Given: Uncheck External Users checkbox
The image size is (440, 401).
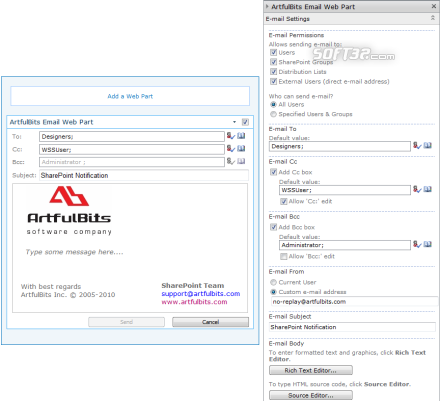Looking at the screenshot, I should pyautogui.click(x=274, y=81).
